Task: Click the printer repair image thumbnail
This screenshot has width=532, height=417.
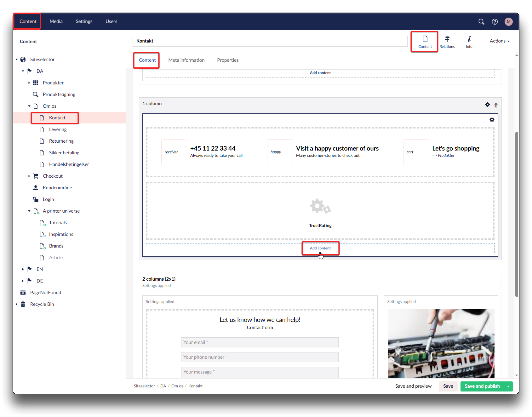Action: (x=441, y=343)
